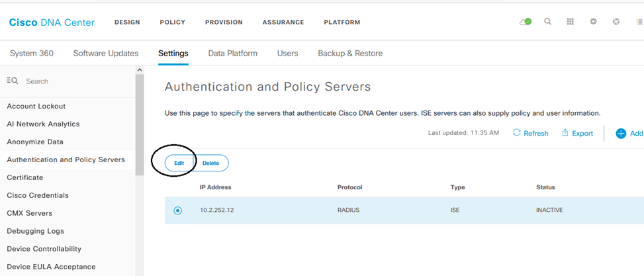Open the Backup & Restore tab

coord(350,54)
